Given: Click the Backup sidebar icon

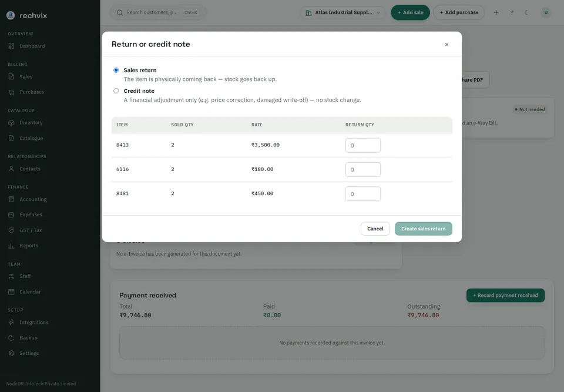Looking at the screenshot, I should [12, 338].
